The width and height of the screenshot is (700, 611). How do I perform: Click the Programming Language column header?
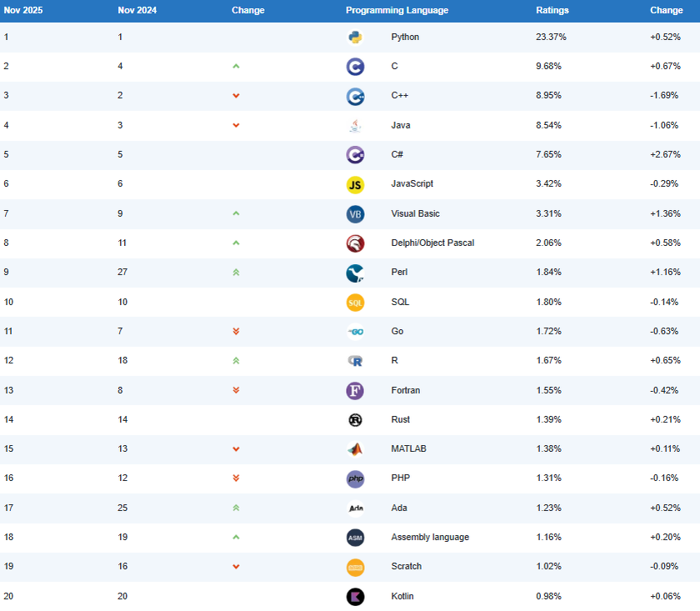click(397, 11)
